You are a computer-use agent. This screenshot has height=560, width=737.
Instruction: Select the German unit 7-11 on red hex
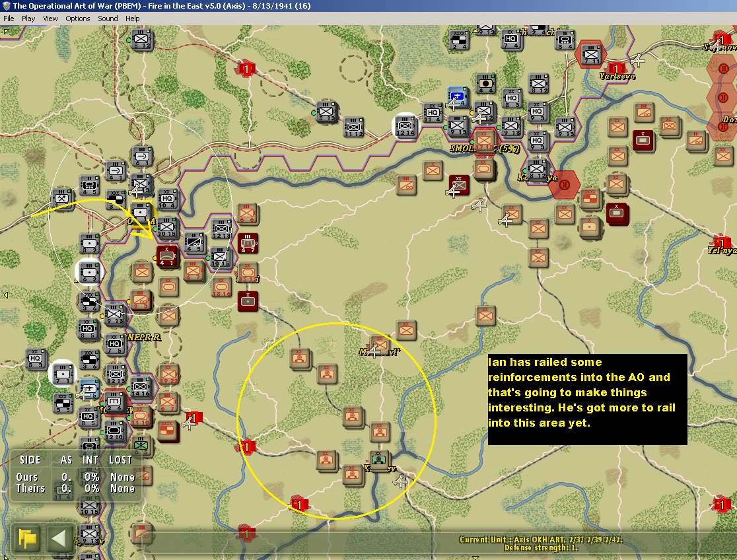pyautogui.click(x=590, y=55)
